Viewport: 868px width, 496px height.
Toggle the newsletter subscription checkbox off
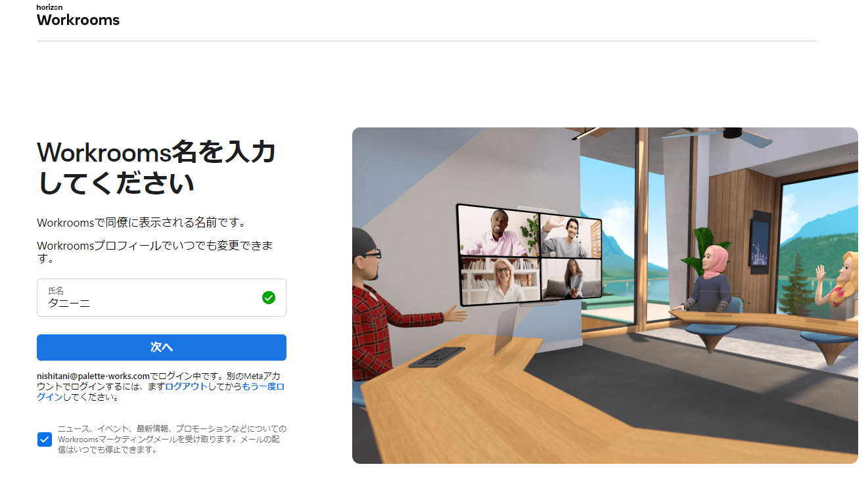coord(44,439)
